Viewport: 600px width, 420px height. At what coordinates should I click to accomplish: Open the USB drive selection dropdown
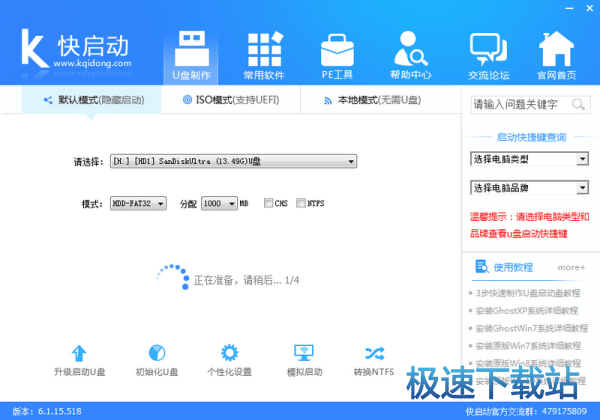[233, 161]
